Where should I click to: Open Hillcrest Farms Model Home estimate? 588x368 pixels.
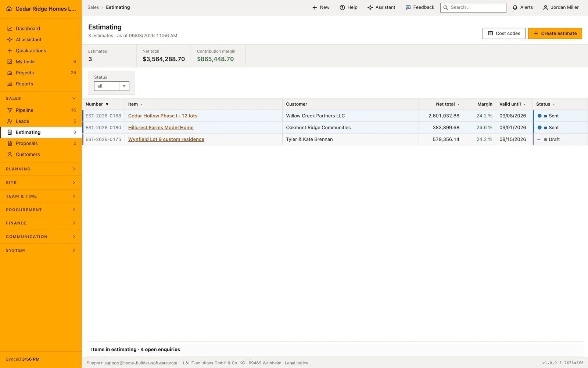[x=161, y=127]
